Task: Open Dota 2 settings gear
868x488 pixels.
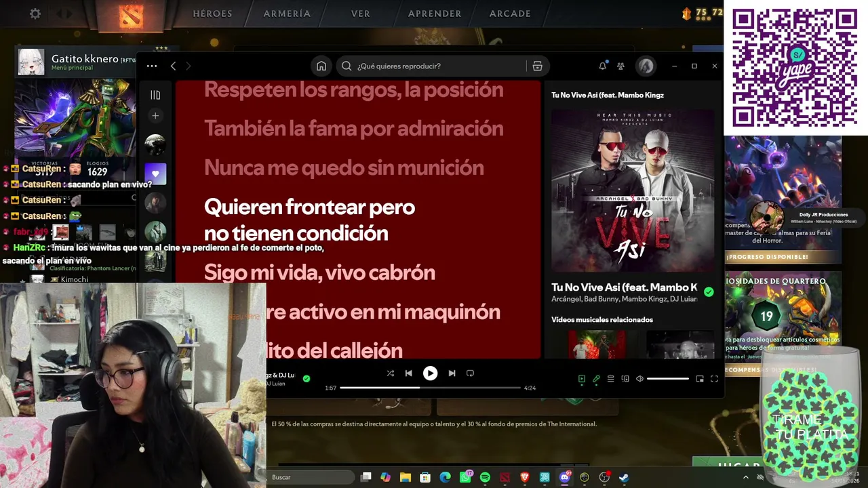Action: click(35, 14)
